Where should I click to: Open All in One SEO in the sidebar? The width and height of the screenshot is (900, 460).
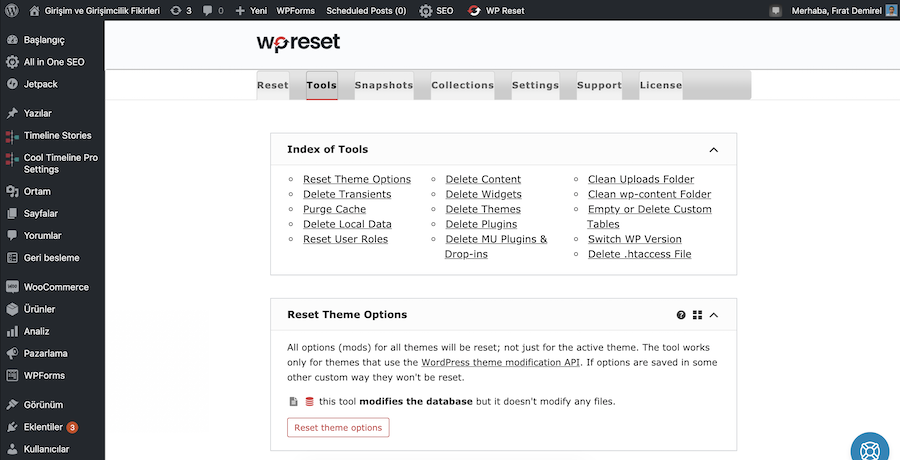(x=52, y=61)
